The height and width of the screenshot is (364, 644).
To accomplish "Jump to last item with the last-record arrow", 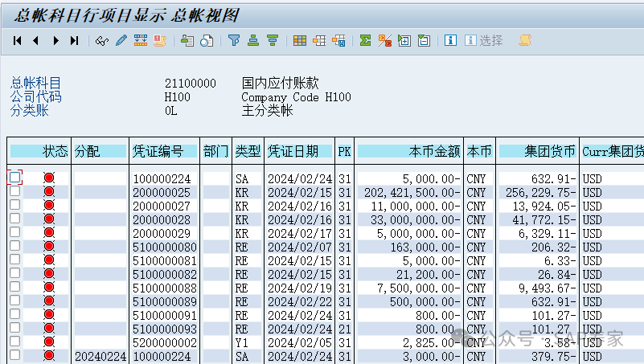I will click(74, 41).
